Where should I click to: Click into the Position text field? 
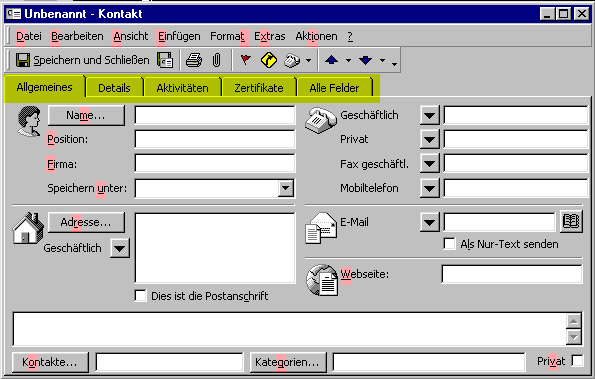pos(215,140)
